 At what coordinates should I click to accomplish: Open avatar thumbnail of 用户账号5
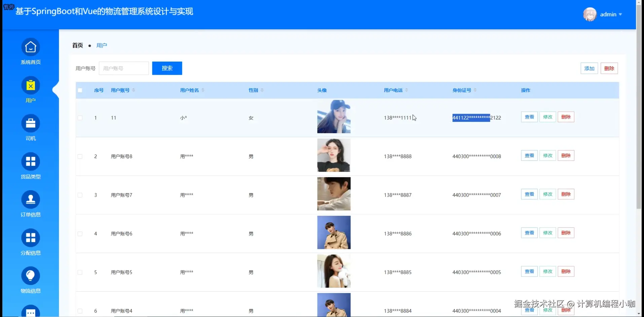(334, 271)
